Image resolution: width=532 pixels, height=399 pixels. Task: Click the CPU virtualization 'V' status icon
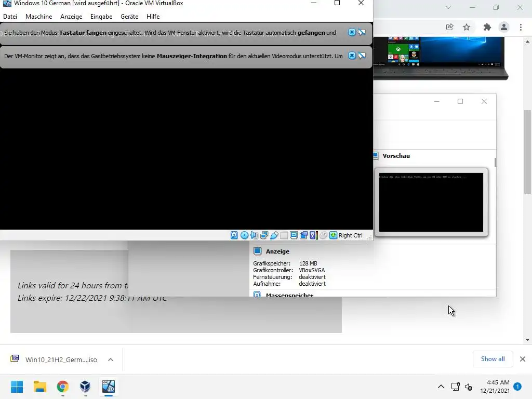click(313, 235)
